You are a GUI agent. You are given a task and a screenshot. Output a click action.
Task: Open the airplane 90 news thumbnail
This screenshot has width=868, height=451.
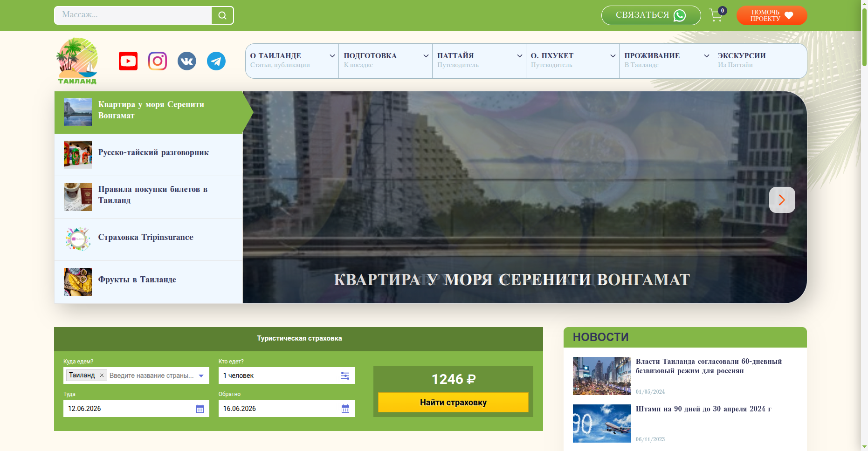click(602, 424)
